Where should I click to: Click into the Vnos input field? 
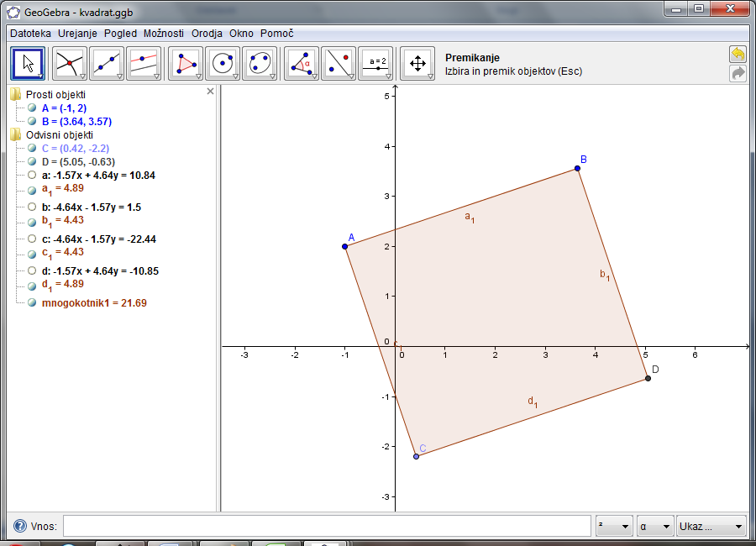click(x=327, y=527)
